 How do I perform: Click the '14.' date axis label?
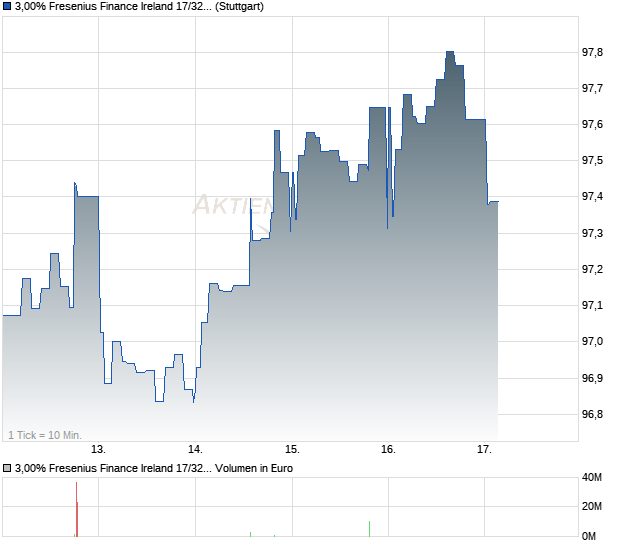(x=195, y=450)
